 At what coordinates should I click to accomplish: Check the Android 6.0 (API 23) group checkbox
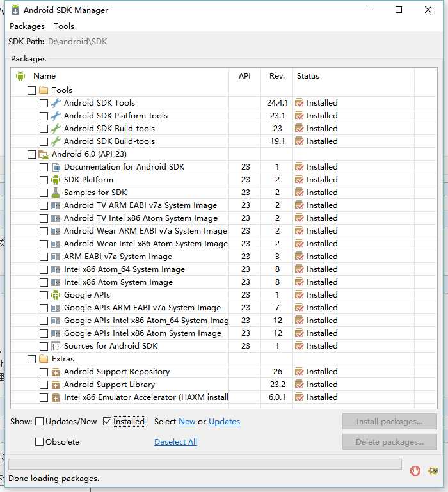[32, 154]
